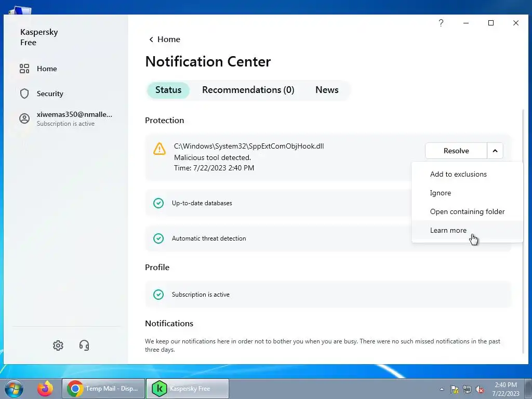
Task: Click the taskbar clock showing 2:40 PM
Action: pos(506,389)
